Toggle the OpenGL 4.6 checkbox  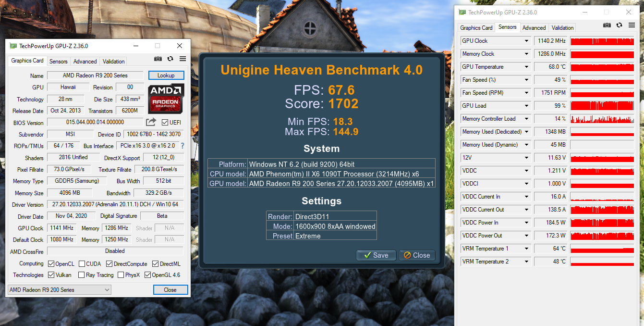pos(147,275)
